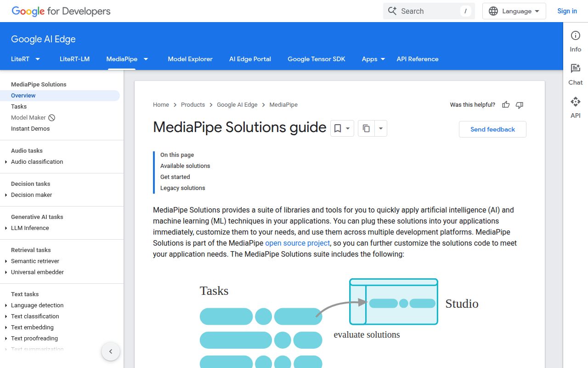This screenshot has height=368, width=588.
Task: Open the AI Edge Portal tab
Action: tap(250, 59)
